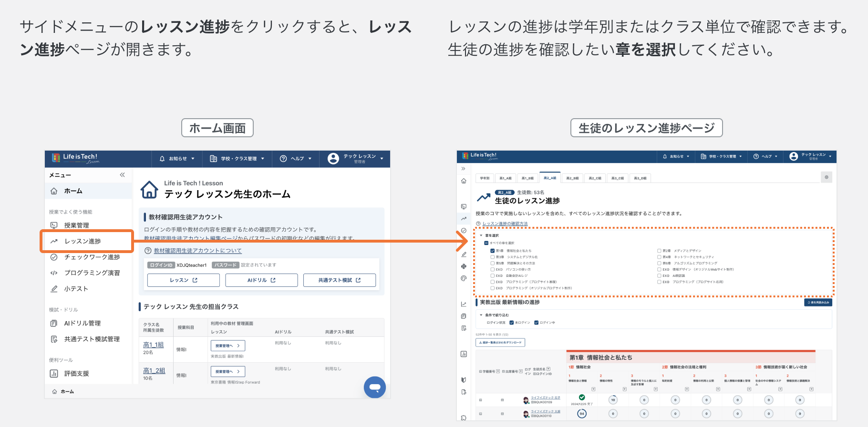
Task: Open お知らせ dropdown in home screen header
Action: pos(177,159)
